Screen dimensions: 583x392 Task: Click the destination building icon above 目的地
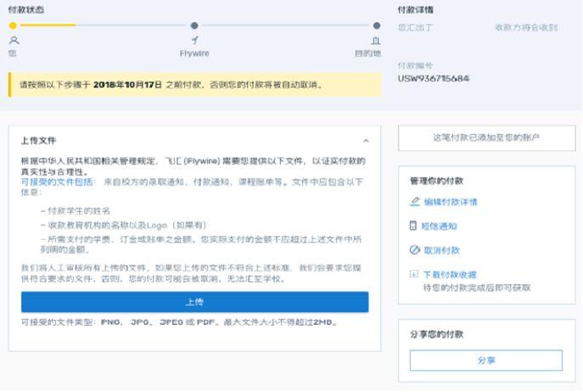point(376,40)
